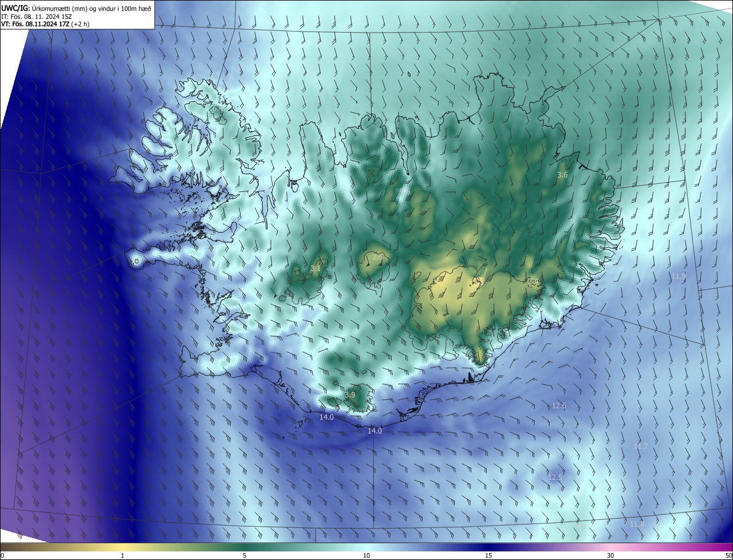The height and width of the screenshot is (560, 733).
Task: Click the 2.6 value label on the map
Action: (x=377, y=257)
